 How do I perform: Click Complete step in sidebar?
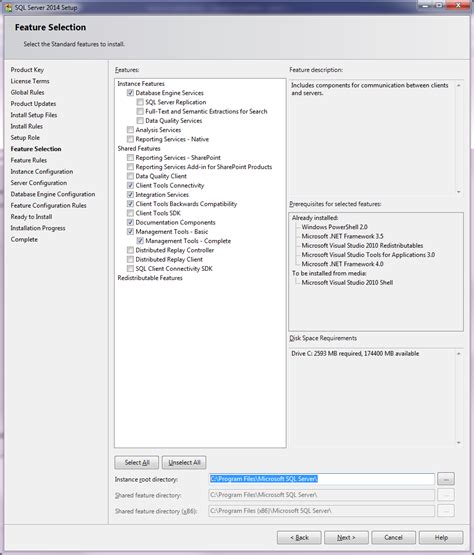coord(24,240)
